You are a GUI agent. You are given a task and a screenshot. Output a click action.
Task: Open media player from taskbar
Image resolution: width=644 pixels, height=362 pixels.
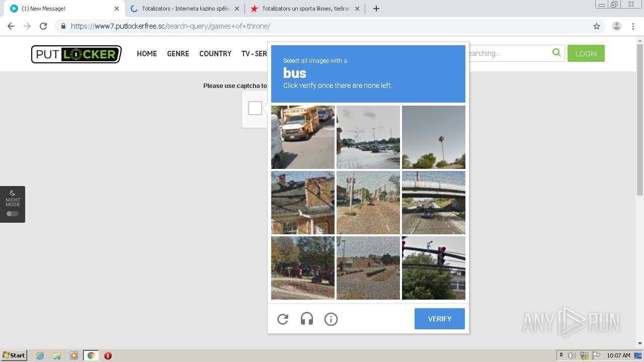(74, 355)
